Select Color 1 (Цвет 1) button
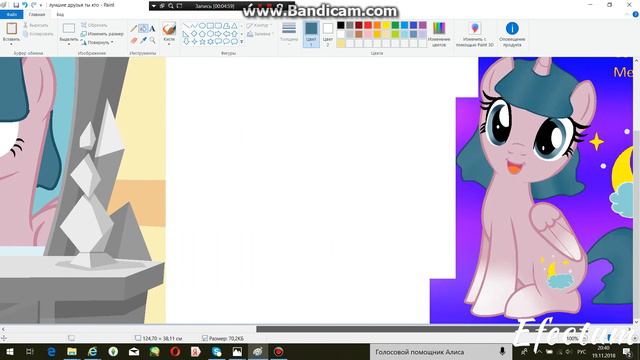 (311, 34)
